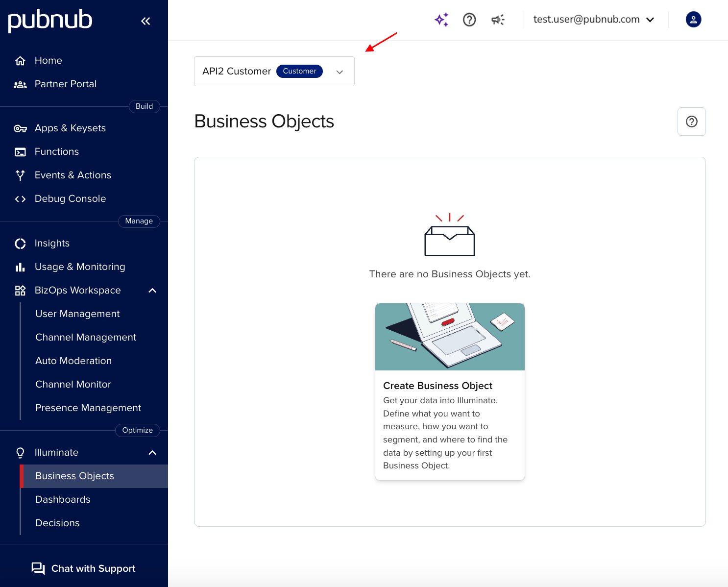Open the Insights section
The width and height of the screenshot is (728, 587).
51,243
